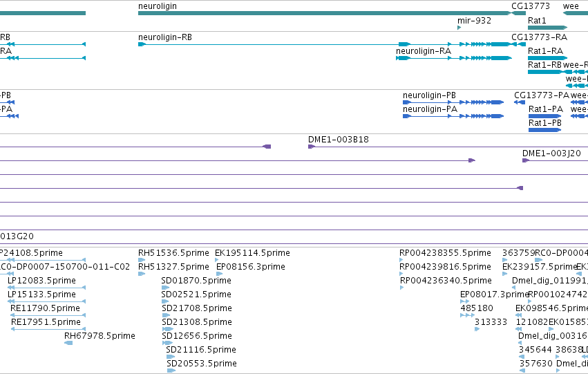
Task: Open the CG13773-RA transcript label
Action: [x=539, y=37]
